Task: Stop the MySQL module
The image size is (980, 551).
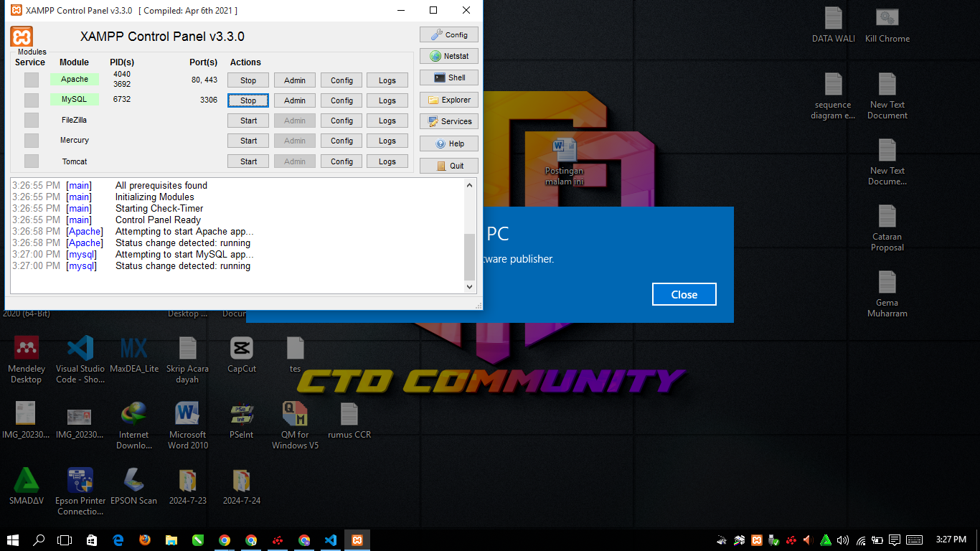Action: pos(248,100)
